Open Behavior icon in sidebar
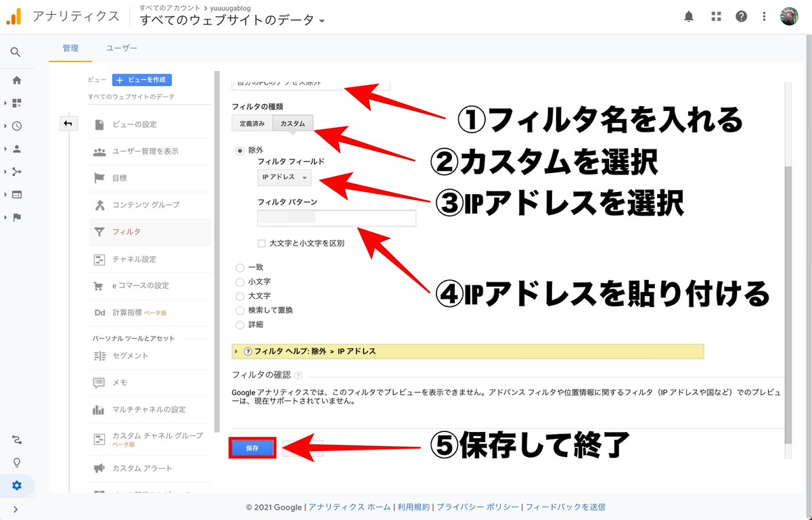 [x=17, y=195]
